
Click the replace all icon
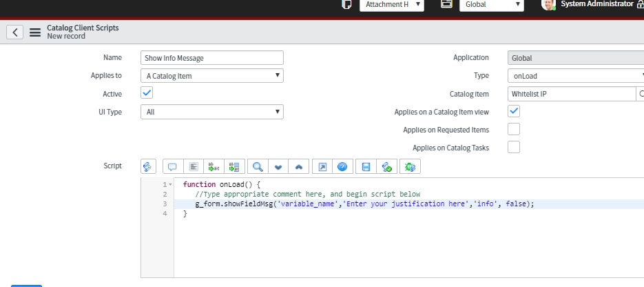234,166
